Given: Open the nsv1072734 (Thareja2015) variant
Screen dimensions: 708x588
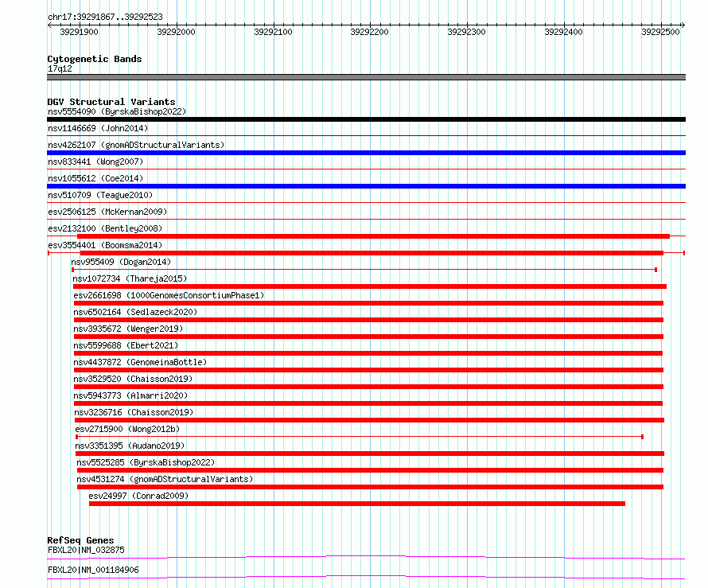Looking at the screenshot, I should click(130, 278).
